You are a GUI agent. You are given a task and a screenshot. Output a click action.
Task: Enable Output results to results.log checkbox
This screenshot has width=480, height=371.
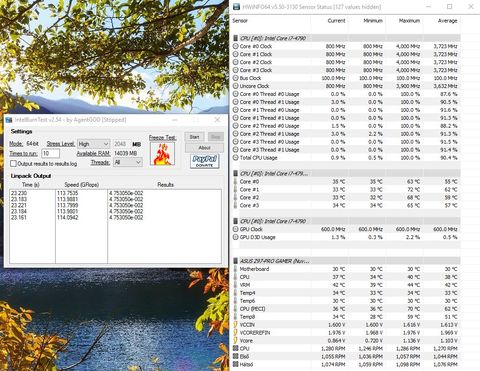click(x=13, y=164)
